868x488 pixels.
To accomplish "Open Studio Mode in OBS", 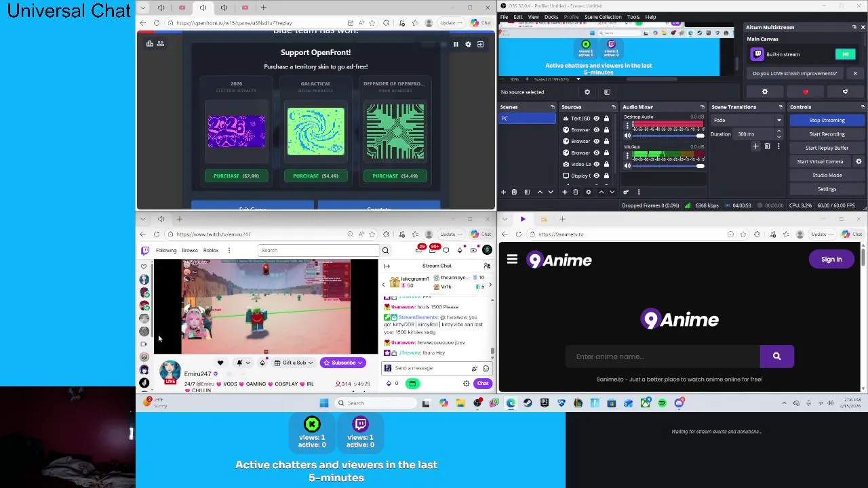I will (x=827, y=175).
